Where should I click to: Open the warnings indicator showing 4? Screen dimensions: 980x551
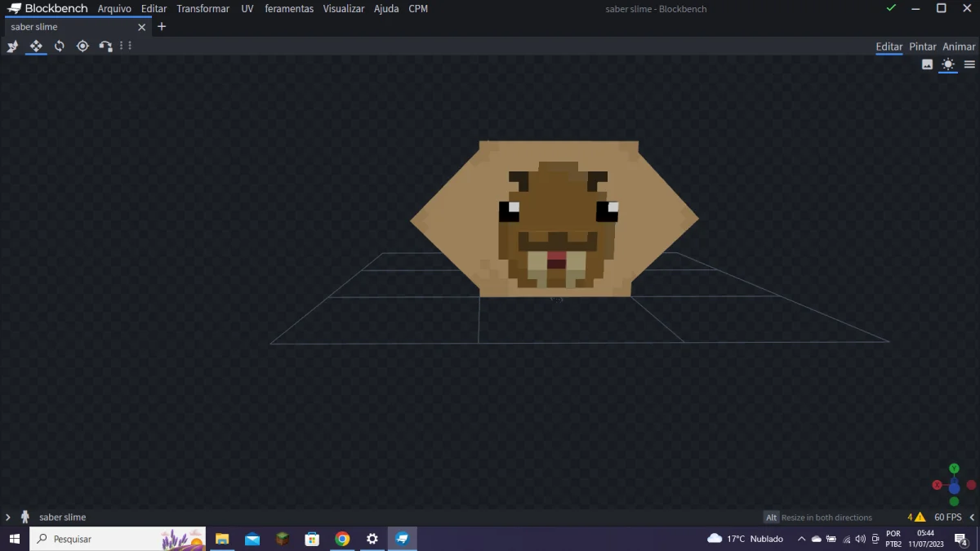(x=916, y=518)
